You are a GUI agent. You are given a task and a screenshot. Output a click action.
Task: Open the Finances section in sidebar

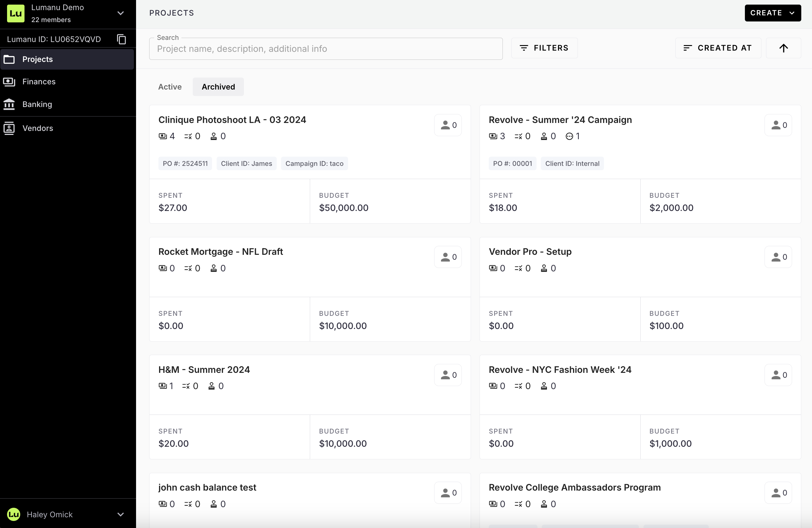[x=39, y=82]
